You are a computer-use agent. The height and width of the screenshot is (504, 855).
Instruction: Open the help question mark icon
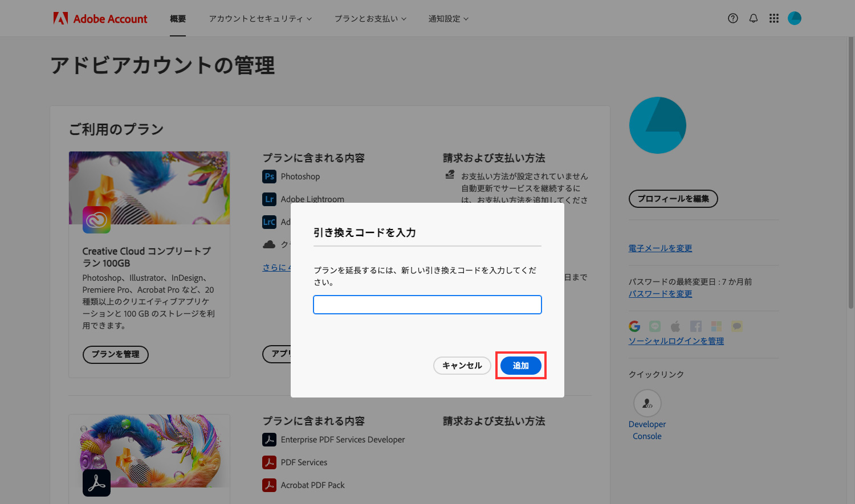733,18
